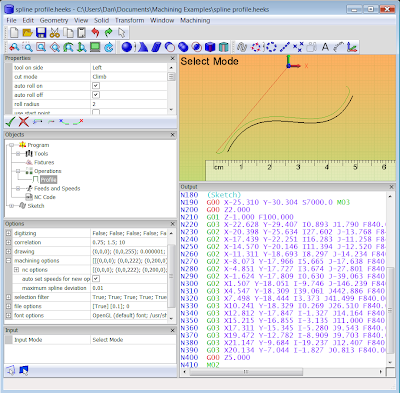Close the Objects panel
The image size is (400, 393).
[172, 135]
